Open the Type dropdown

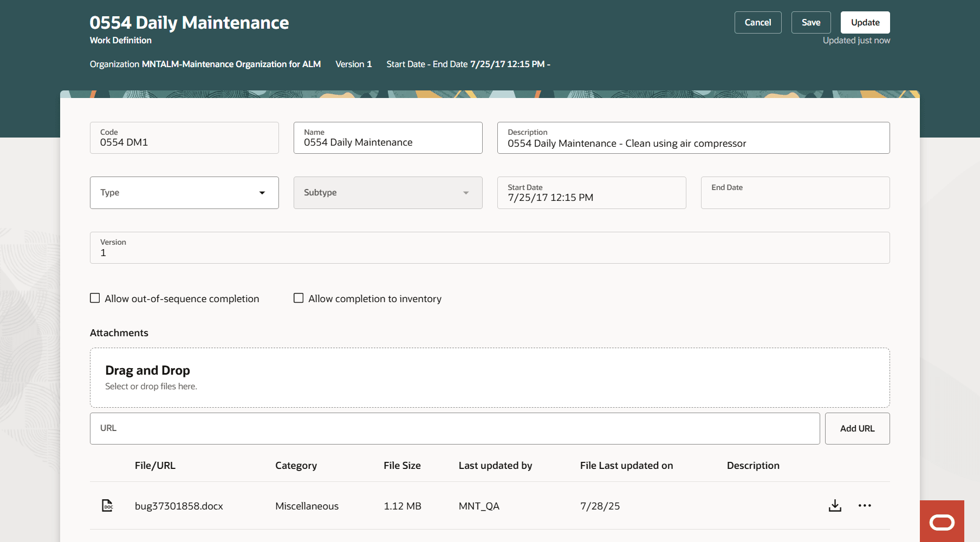click(184, 192)
